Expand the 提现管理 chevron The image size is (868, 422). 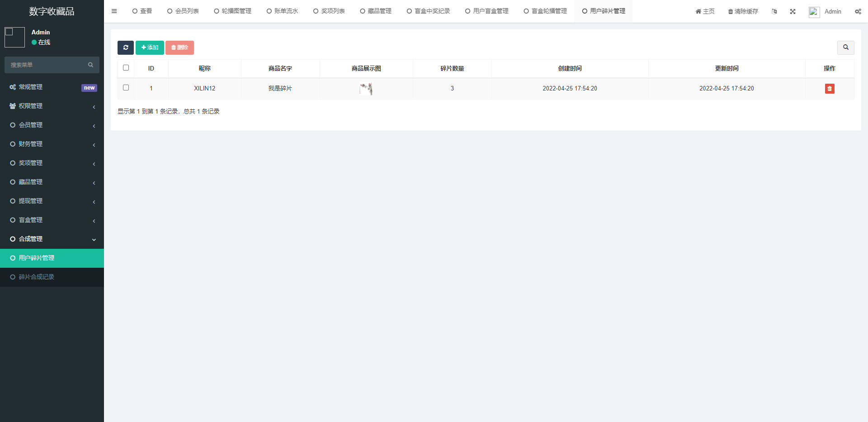(94, 202)
